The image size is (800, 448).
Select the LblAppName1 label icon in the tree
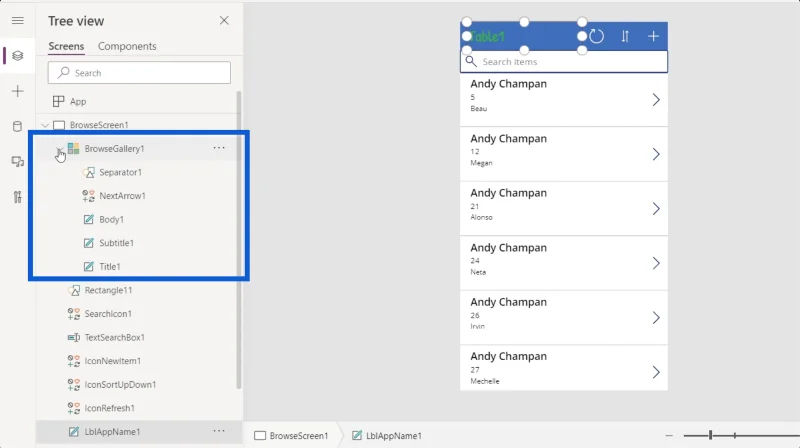pos(73,432)
